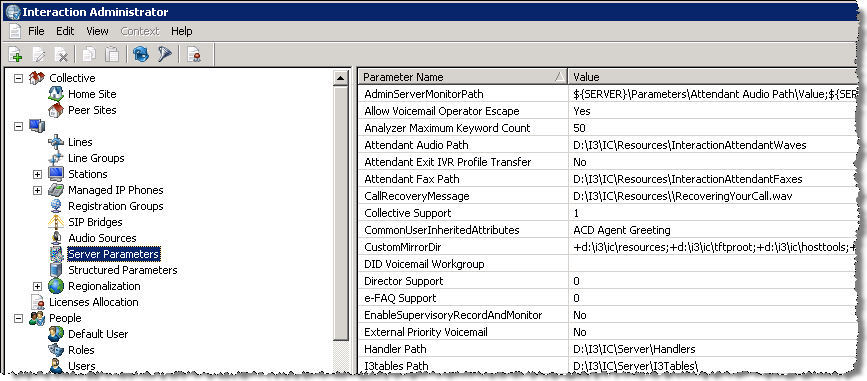Collapse the Collective tree node

click(x=18, y=78)
